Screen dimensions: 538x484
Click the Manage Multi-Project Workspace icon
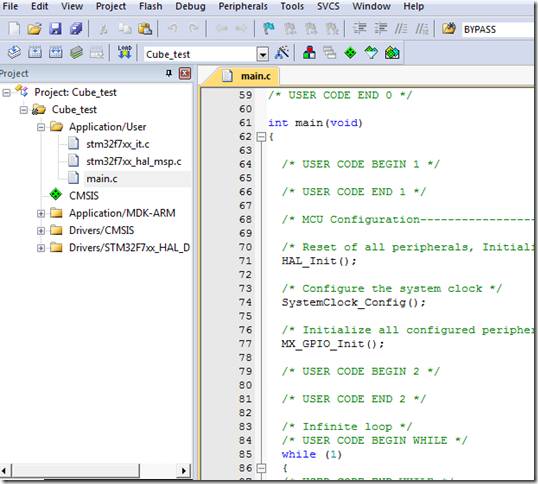(330, 53)
